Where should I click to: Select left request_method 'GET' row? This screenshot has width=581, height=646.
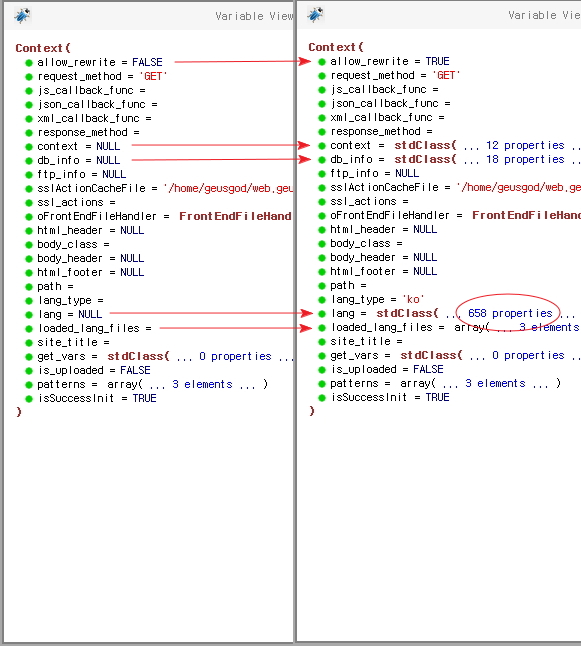102,77
